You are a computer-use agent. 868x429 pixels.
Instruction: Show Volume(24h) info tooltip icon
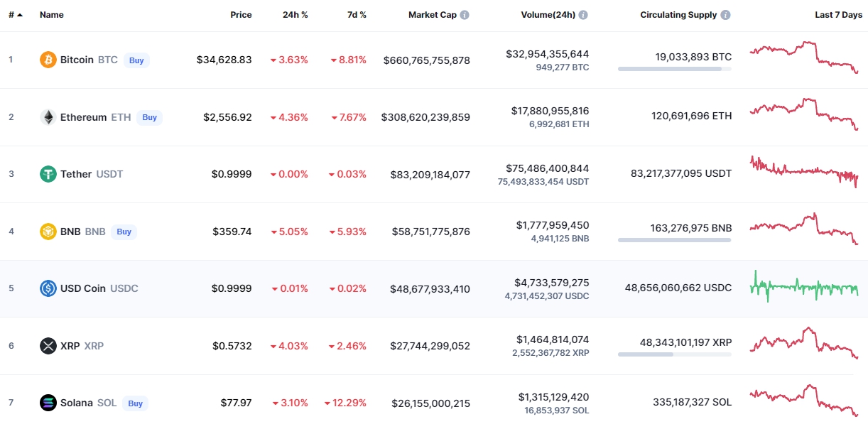pos(583,15)
